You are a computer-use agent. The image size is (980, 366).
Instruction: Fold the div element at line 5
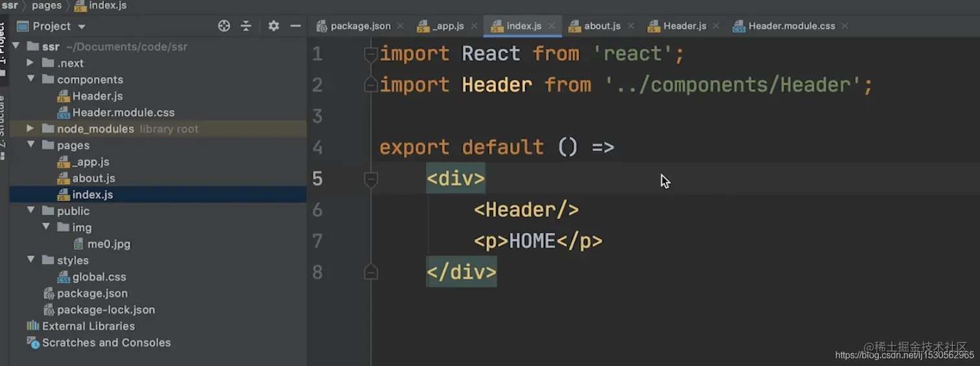371,179
